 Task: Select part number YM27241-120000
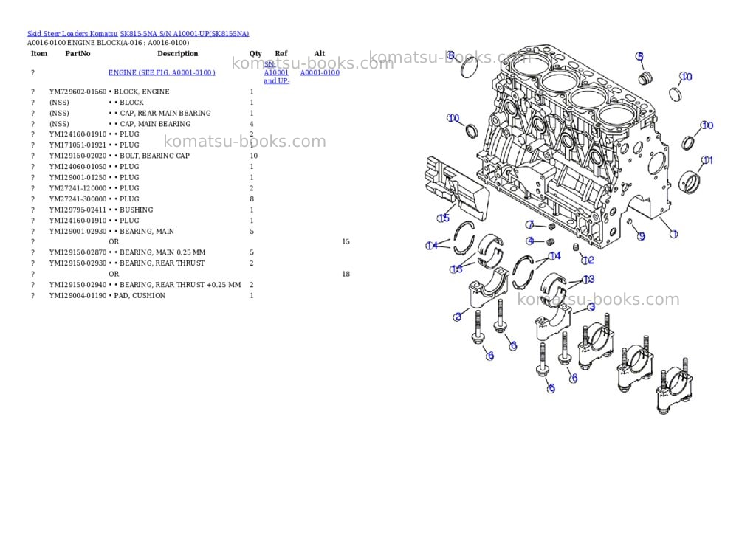click(78, 188)
